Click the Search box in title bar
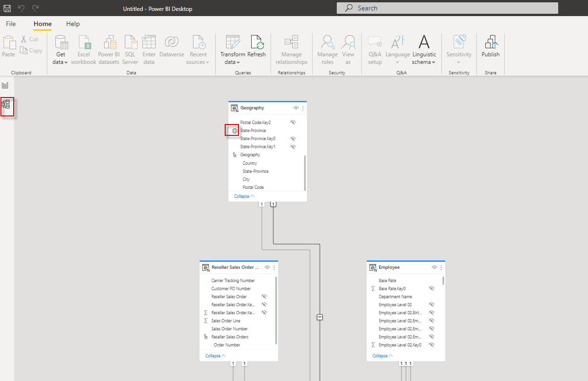Viewport: 588px width, 381px height. (x=447, y=8)
